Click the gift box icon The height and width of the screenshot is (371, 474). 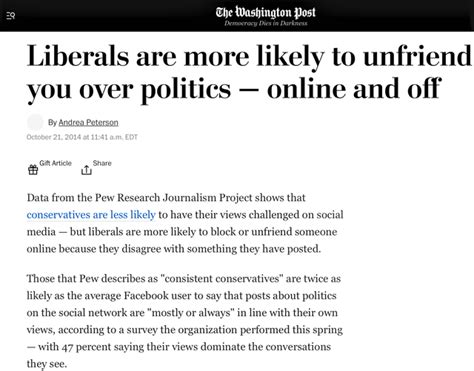[33, 170]
